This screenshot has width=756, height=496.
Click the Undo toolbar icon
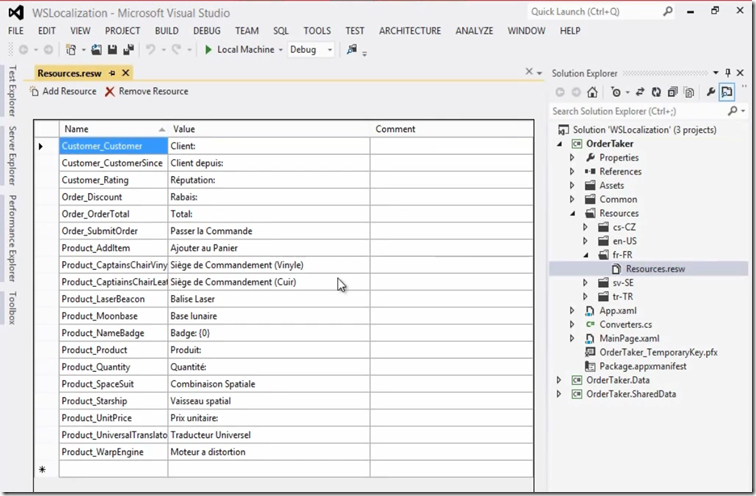point(151,50)
